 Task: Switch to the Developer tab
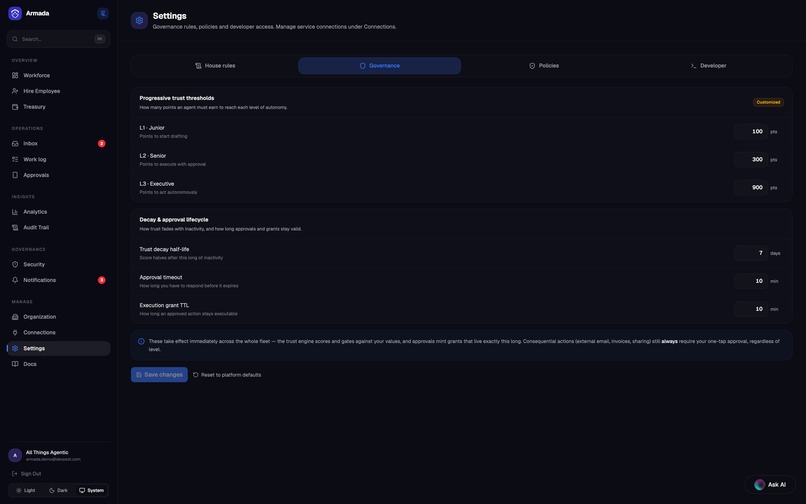tap(708, 66)
